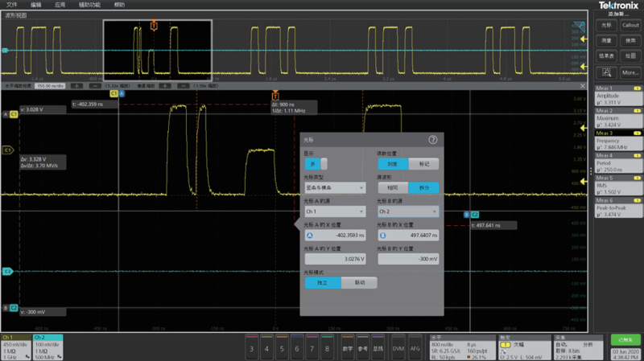Click the More... button
The width and height of the screenshot is (644, 361).
click(630, 72)
